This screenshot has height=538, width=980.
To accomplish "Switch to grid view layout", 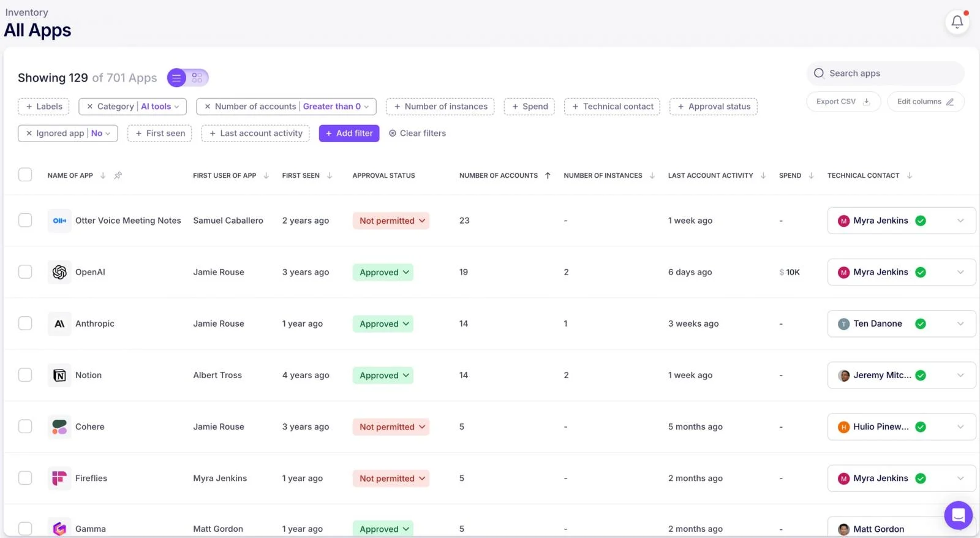I will 197,78.
